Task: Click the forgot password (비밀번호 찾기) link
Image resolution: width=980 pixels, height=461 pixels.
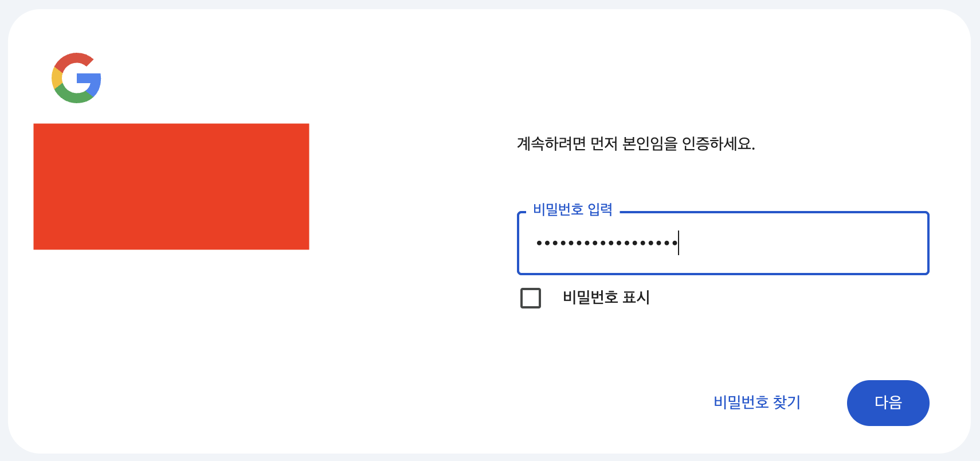Action: tap(757, 403)
